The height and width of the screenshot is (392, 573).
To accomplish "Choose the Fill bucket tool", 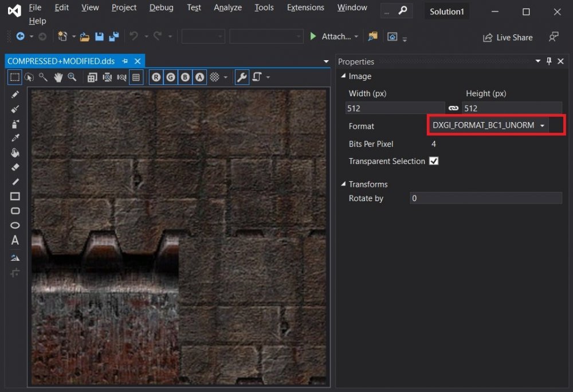I will click(15, 152).
